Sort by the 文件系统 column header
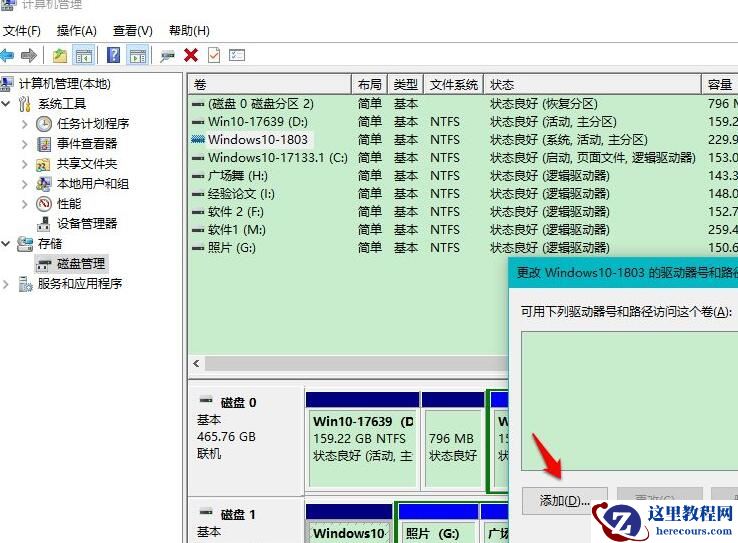The height and width of the screenshot is (543, 738). [x=454, y=85]
